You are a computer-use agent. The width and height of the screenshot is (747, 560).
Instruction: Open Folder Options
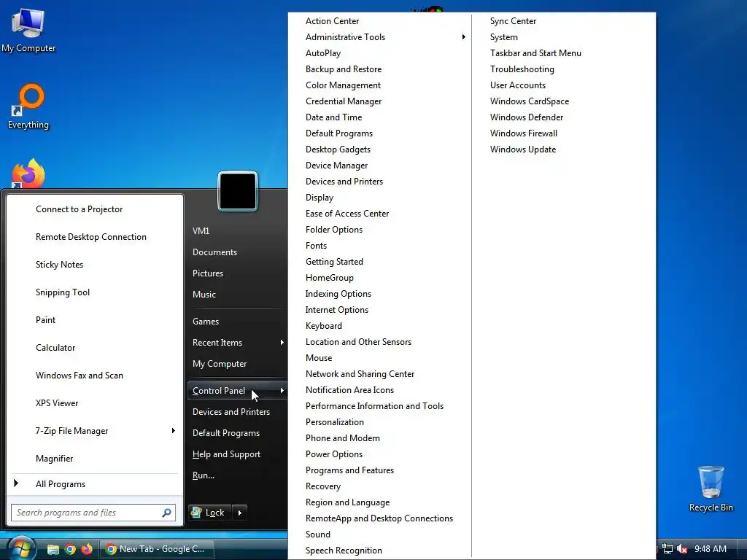tap(334, 230)
